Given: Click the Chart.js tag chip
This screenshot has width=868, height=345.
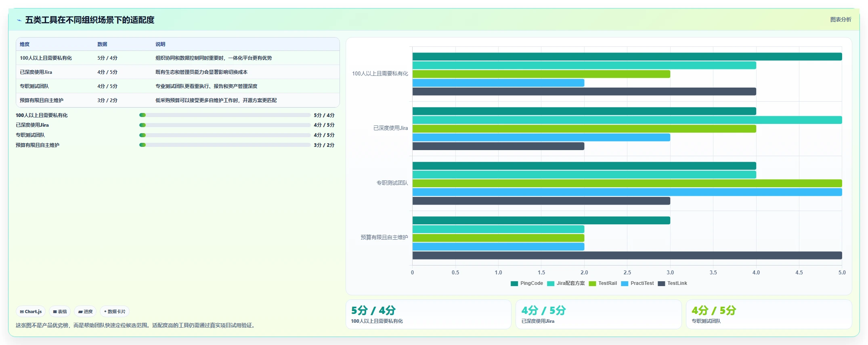Looking at the screenshot, I should pyautogui.click(x=31, y=312).
